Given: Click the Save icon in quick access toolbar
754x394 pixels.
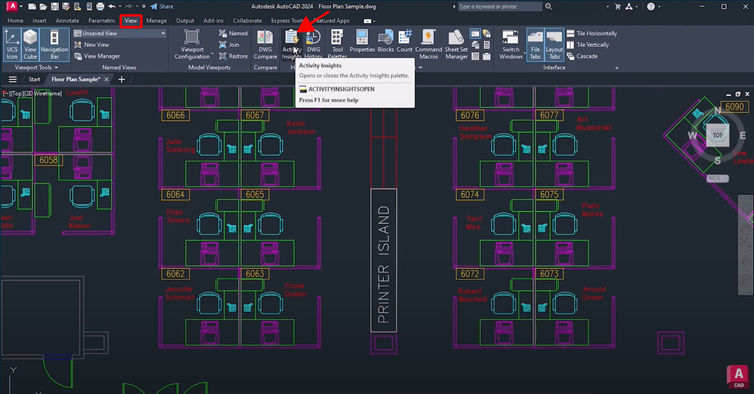Looking at the screenshot, I should [55, 7].
